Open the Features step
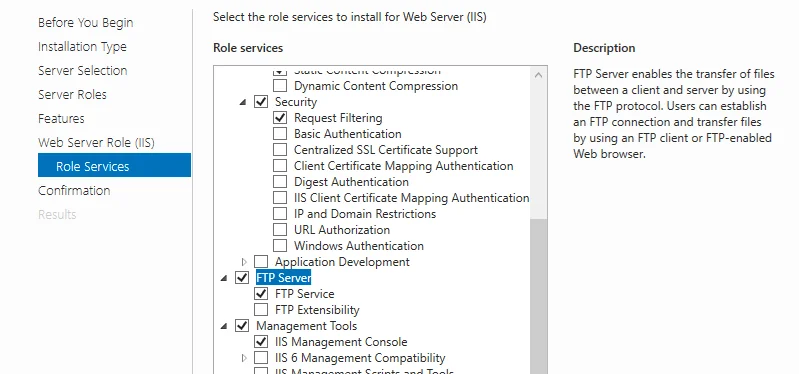 pyautogui.click(x=61, y=119)
